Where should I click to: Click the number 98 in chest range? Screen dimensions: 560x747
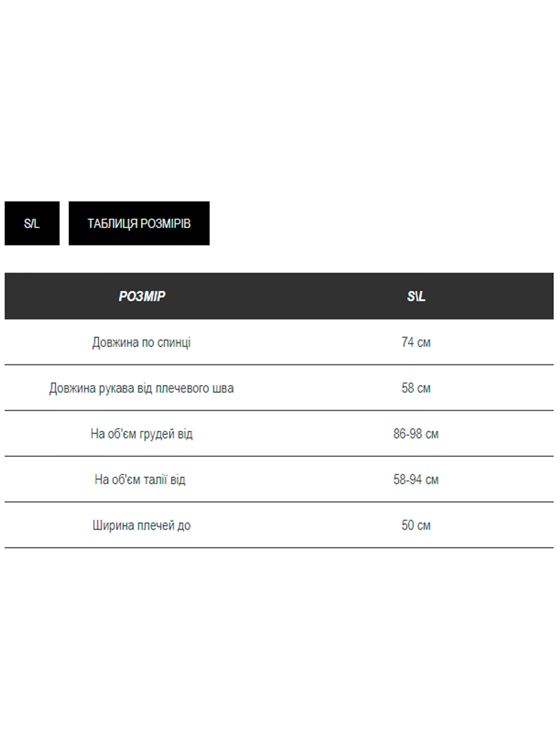pos(415,434)
